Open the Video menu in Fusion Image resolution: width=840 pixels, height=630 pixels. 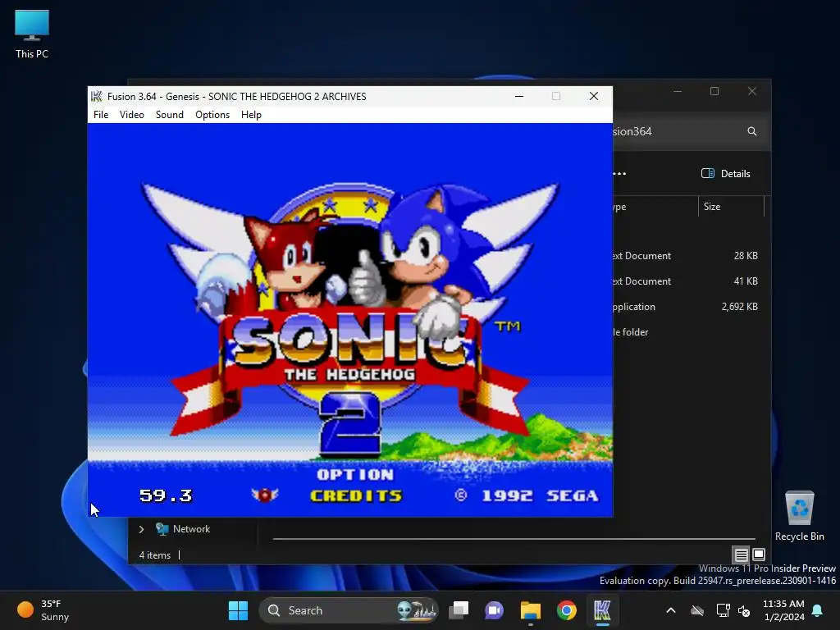click(x=132, y=115)
